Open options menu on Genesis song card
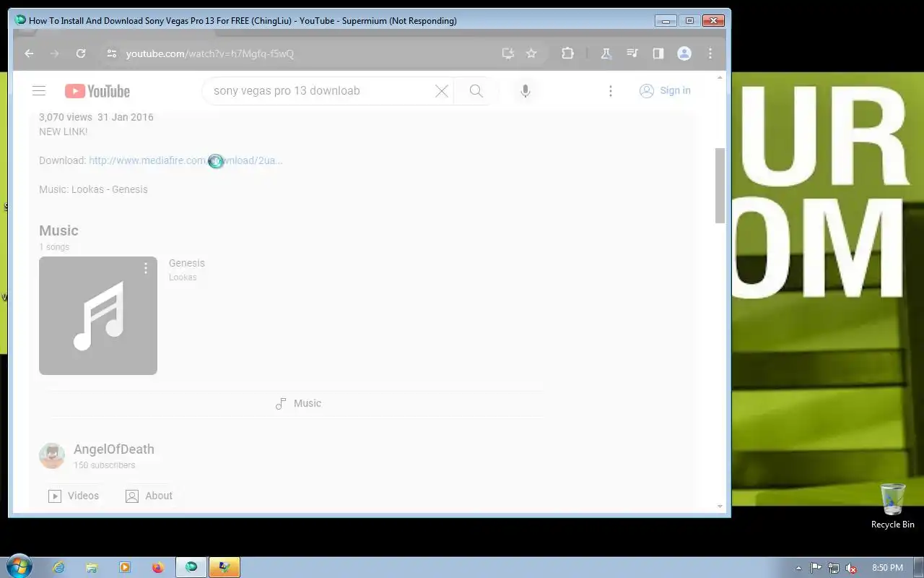Screen dimensions: 924x578 tap(146, 268)
